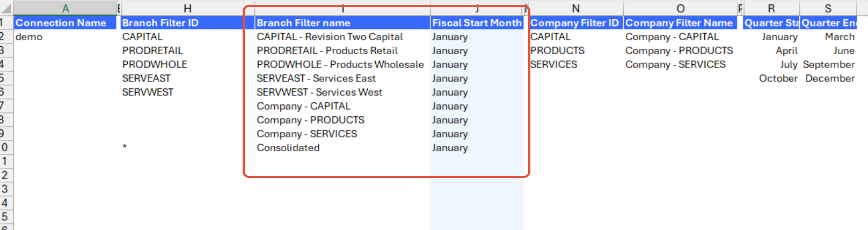Image resolution: width=868 pixels, height=230 pixels.
Task: Select the demo connection name cell
Action: (29, 37)
